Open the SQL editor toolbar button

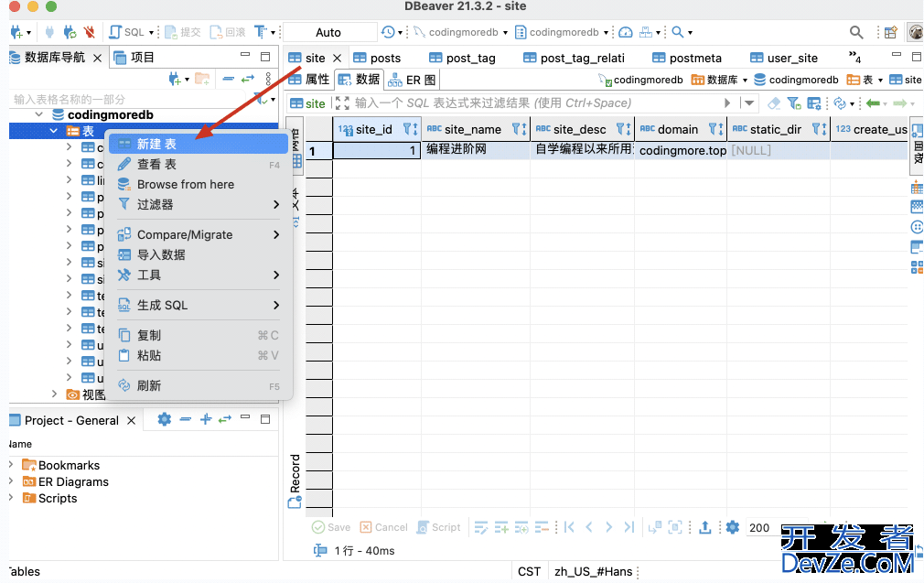[126, 32]
